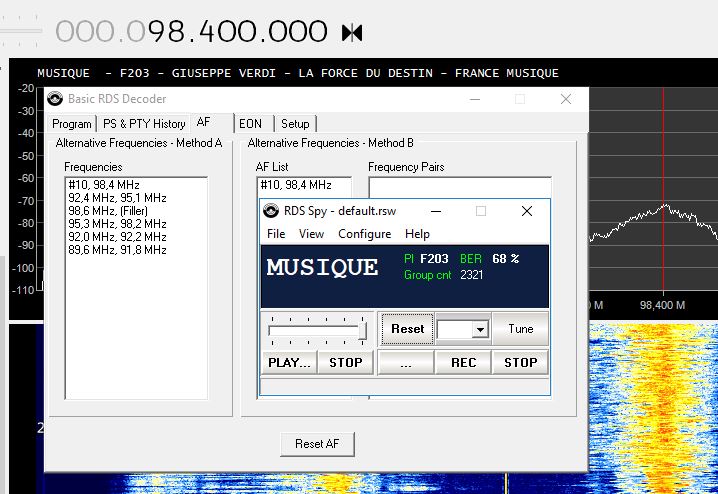Click the RDS Spy window logo icon
718x494 pixels.
271,211
